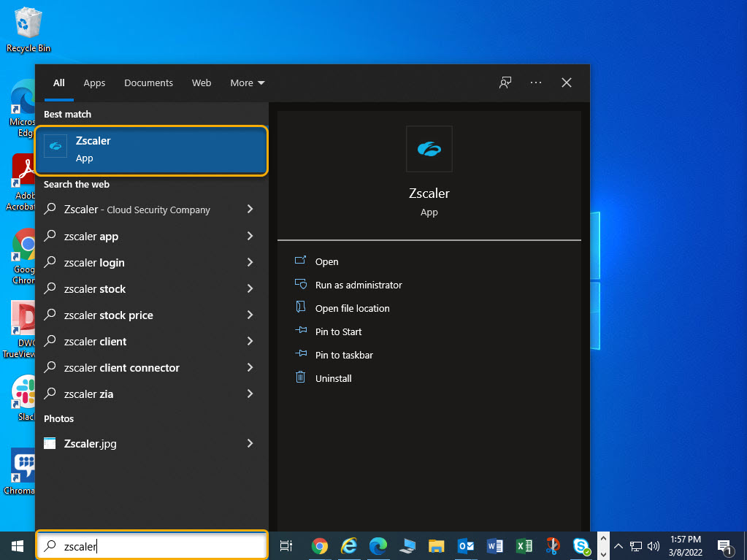Open Skype from taskbar
Screen dimensions: 747x560
click(x=582, y=545)
